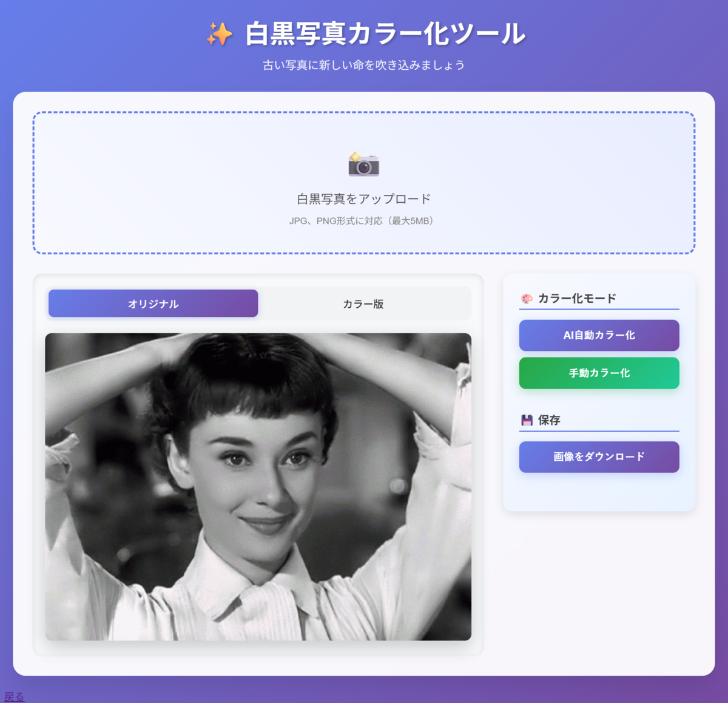Click the 古い写真に新しい命を吹き込みましょう subtitle
The image size is (728, 703).
[x=363, y=65]
